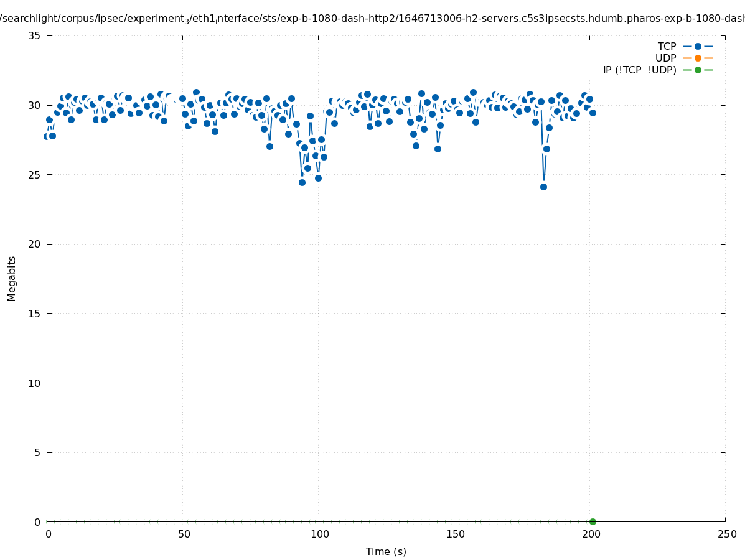This screenshot has height=560, width=745.
Task: Click the green data point at 200 seconds
Action: point(593,521)
